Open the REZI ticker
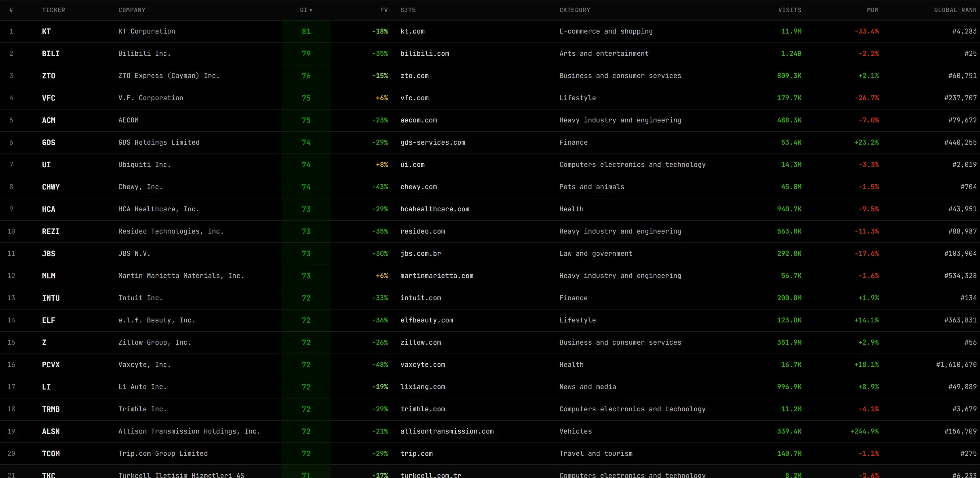Screen dimensions: 980x478 pyautogui.click(x=51, y=232)
